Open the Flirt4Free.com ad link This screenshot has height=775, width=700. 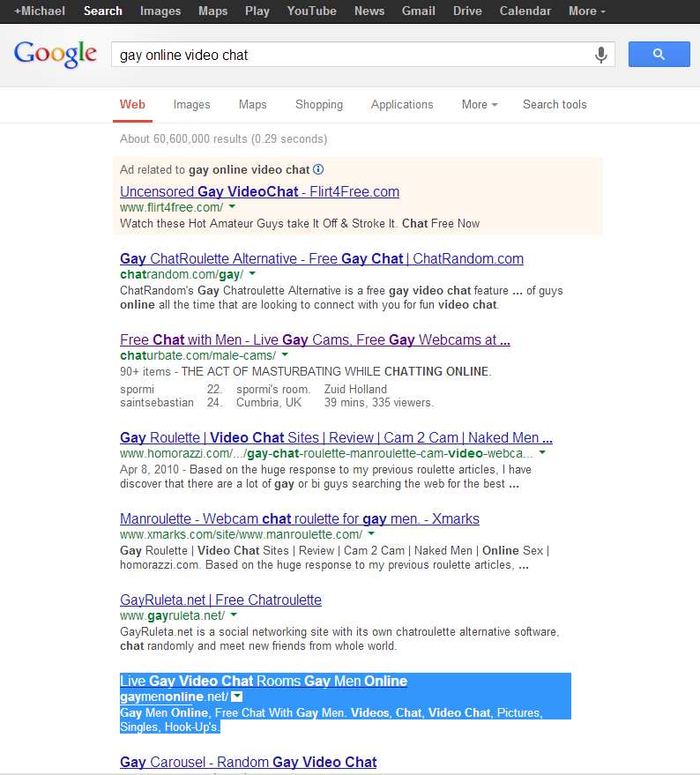click(x=259, y=192)
